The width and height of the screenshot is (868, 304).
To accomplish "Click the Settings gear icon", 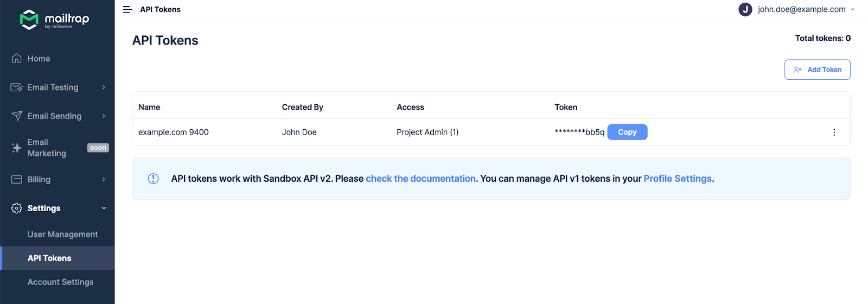I will click(17, 208).
